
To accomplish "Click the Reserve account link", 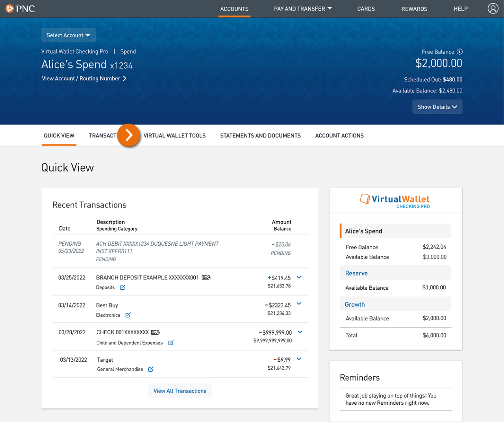I will pyautogui.click(x=356, y=273).
